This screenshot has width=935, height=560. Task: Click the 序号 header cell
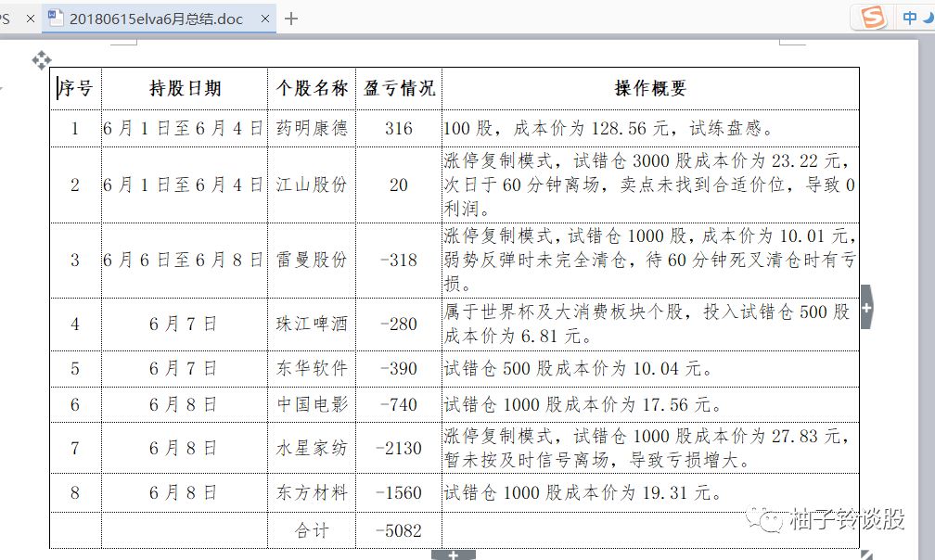coord(76,89)
